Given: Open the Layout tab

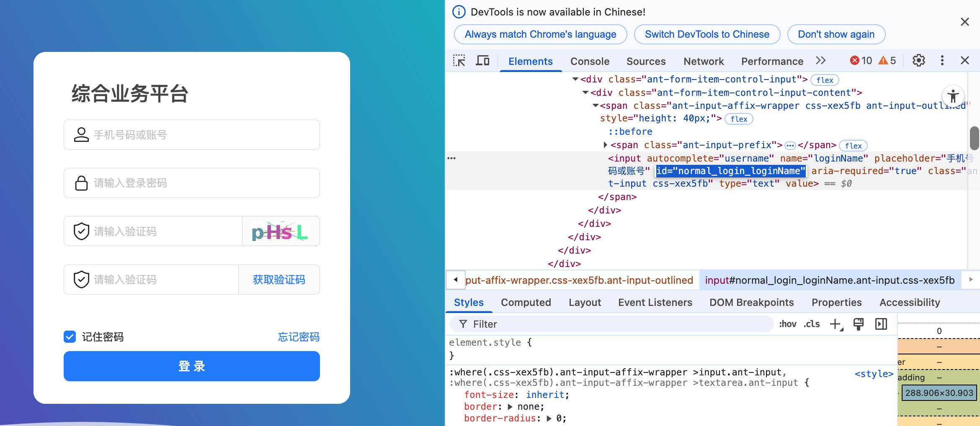Looking at the screenshot, I should 585,302.
